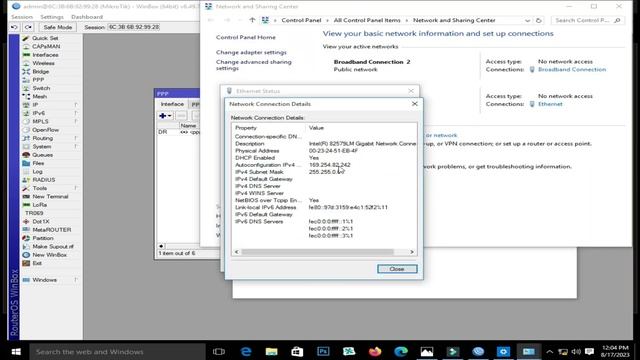This screenshot has width=640, height=360.
Task: Open Quick Set in WinBox sidebar
Action: 45,38
